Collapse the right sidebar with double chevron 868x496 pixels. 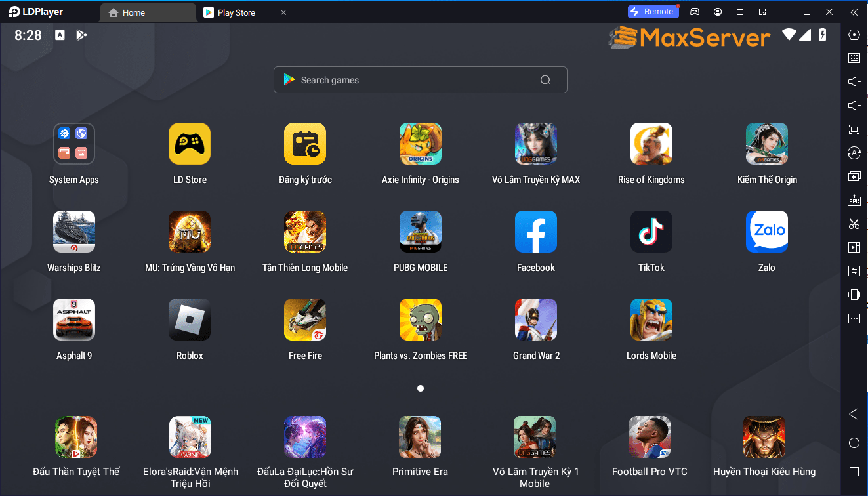(854, 12)
